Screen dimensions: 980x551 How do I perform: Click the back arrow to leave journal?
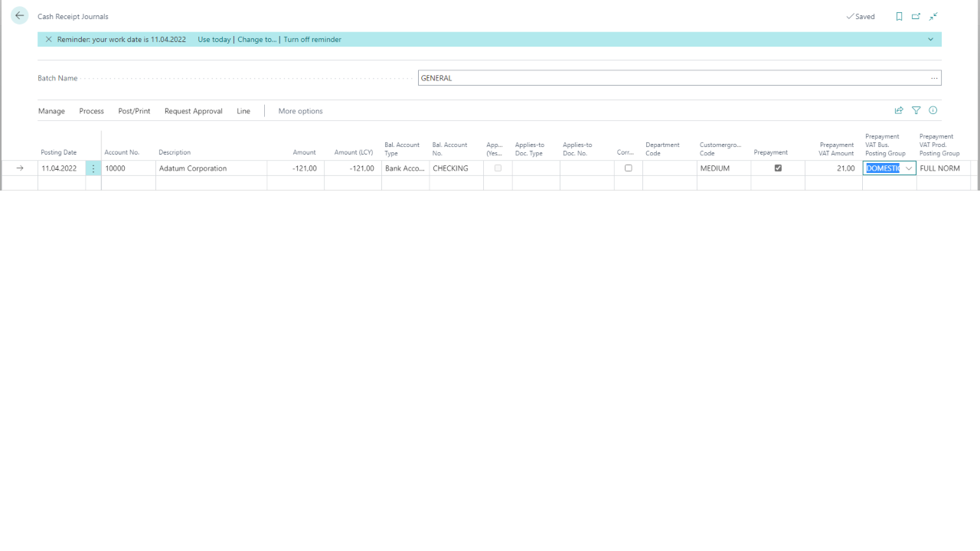tap(19, 15)
